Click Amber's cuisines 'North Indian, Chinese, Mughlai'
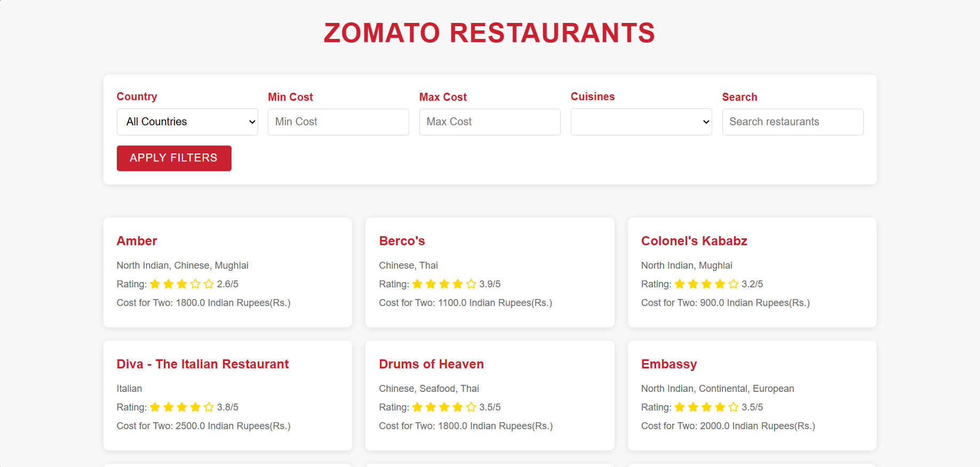Screen dimensions: 980x467 182,265
